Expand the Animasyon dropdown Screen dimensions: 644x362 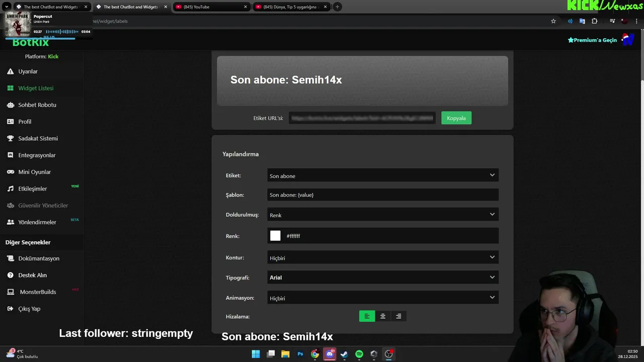[x=383, y=298]
